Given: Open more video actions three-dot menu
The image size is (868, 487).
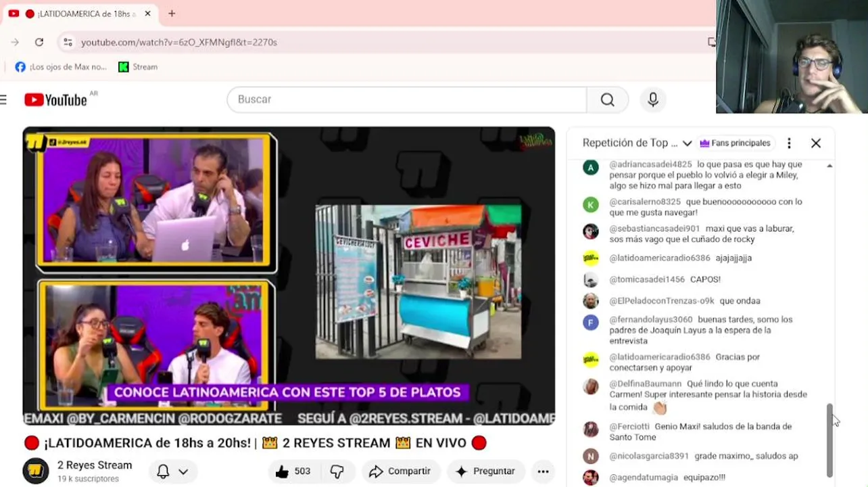Looking at the screenshot, I should click(x=543, y=471).
